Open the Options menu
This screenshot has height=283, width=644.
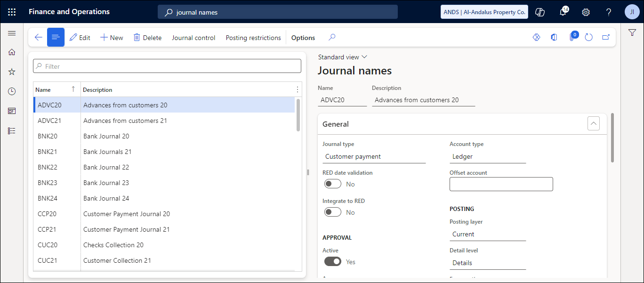[303, 37]
